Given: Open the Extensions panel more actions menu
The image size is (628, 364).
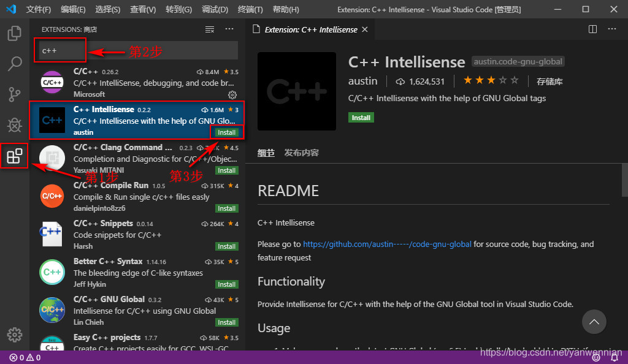Looking at the screenshot, I should click(229, 29).
